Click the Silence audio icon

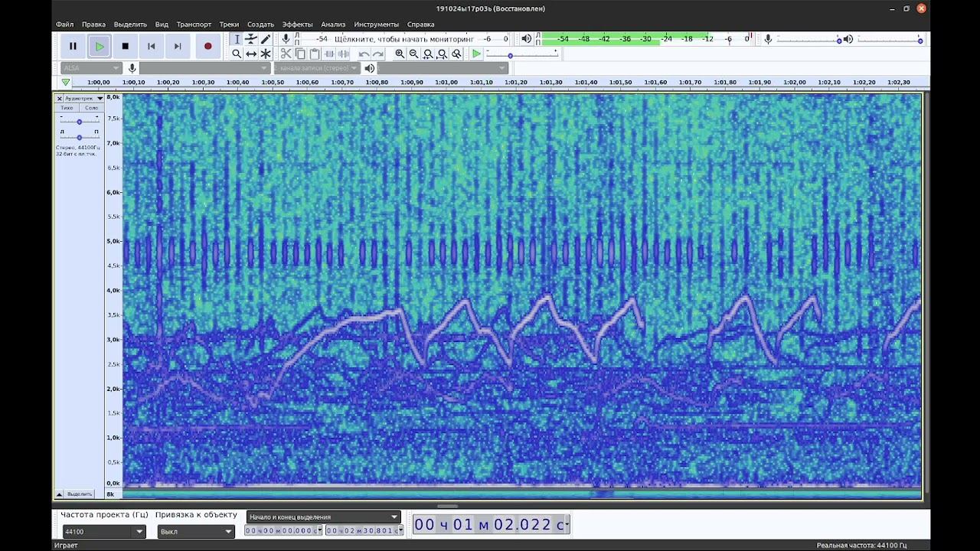[x=344, y=54]
